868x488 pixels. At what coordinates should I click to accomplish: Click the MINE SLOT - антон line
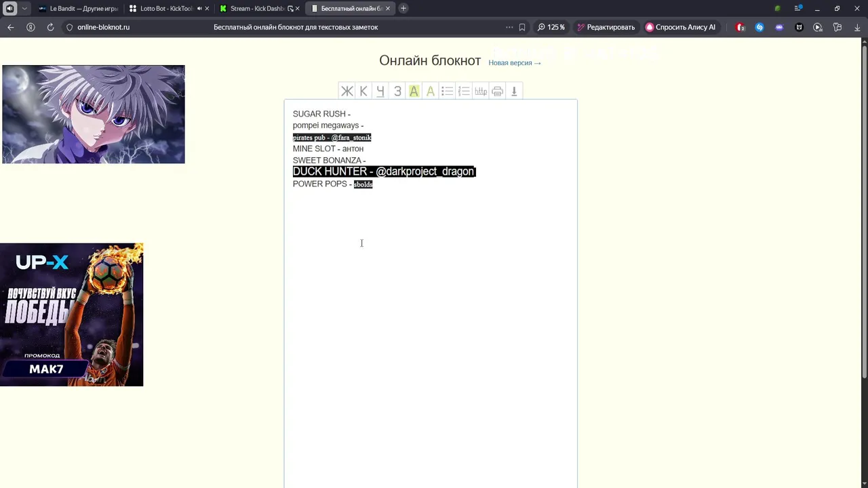tap(328, 148)
